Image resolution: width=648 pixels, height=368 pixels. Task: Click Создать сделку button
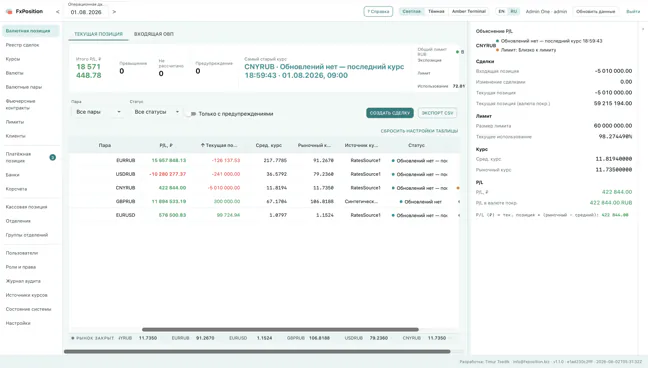tap(390, 113)
